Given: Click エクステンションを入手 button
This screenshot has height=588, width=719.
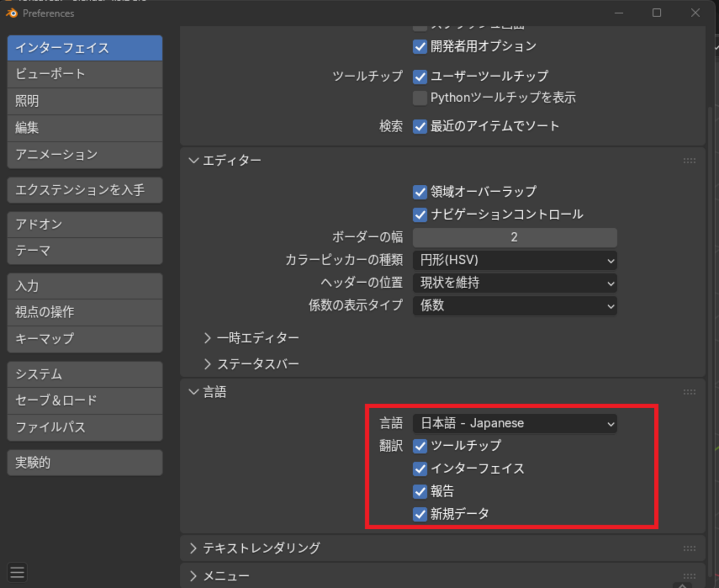Looking at the screenshot, I should 85,190.
